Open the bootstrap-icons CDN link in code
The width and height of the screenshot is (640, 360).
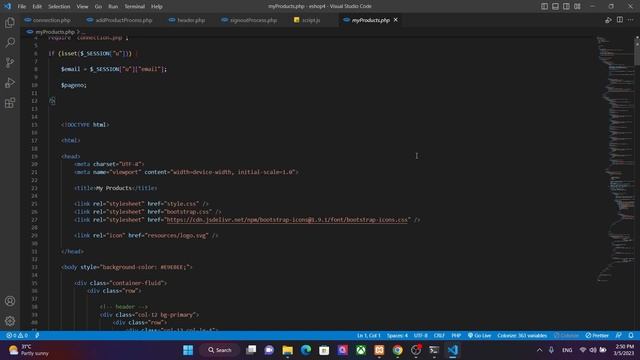click(x=287, y=220)
